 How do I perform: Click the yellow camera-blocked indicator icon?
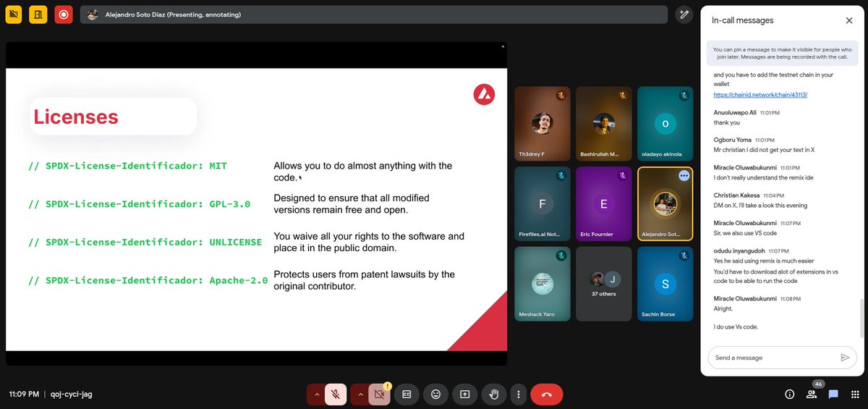click(14, 14)
